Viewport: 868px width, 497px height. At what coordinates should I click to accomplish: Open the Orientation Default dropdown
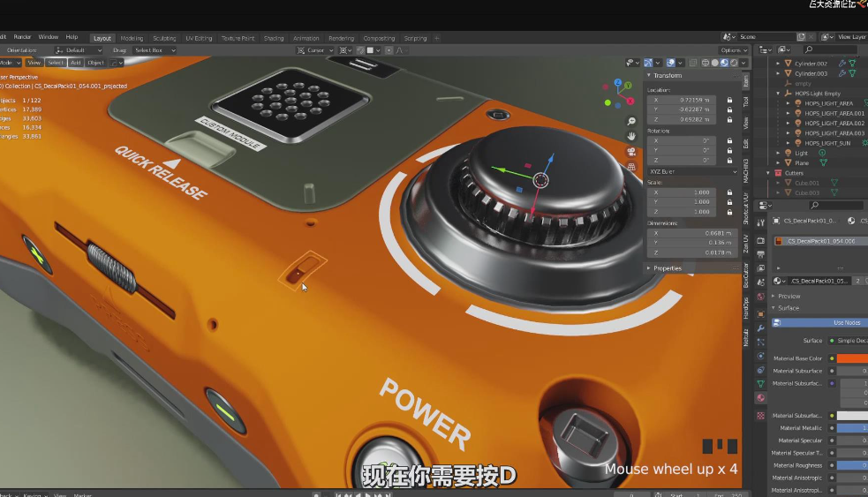[79, 50]
